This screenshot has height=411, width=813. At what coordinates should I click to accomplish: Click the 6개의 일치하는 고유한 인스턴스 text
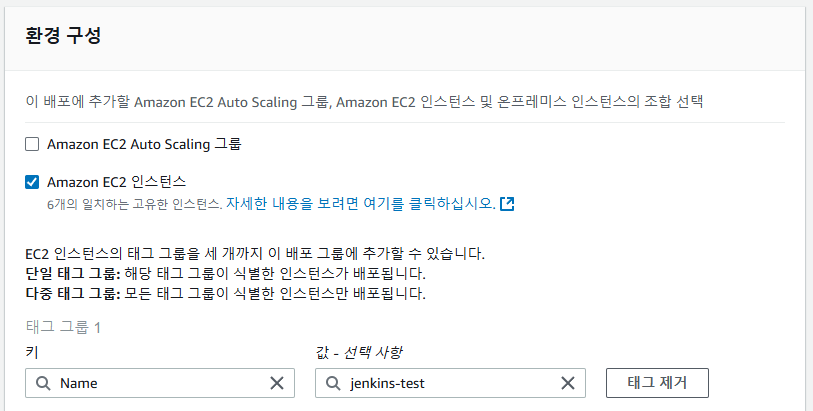pyautogui.click(x=135, y=204)
